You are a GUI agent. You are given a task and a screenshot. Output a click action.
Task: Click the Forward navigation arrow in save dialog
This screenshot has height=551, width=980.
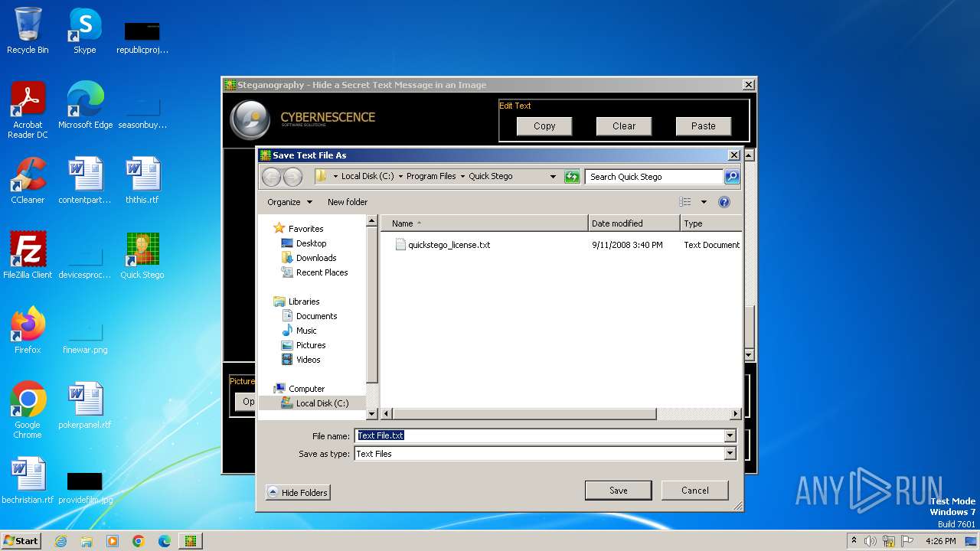click(x=292, y=177)
